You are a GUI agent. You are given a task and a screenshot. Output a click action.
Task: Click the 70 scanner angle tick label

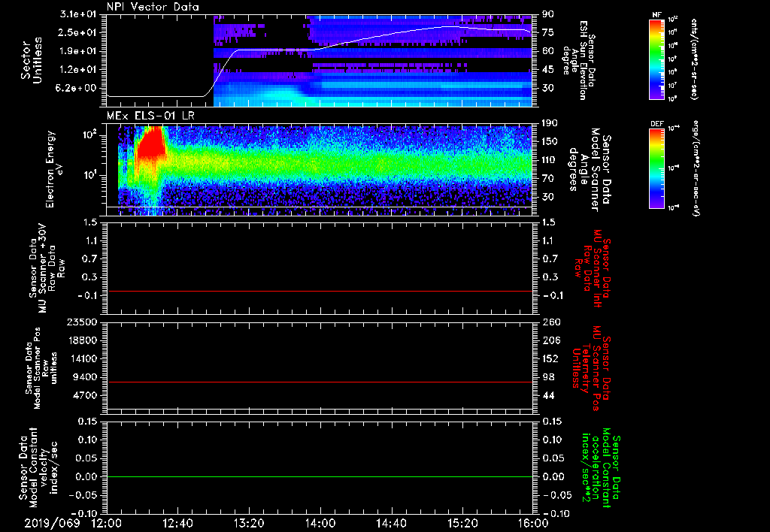[547, 179]
